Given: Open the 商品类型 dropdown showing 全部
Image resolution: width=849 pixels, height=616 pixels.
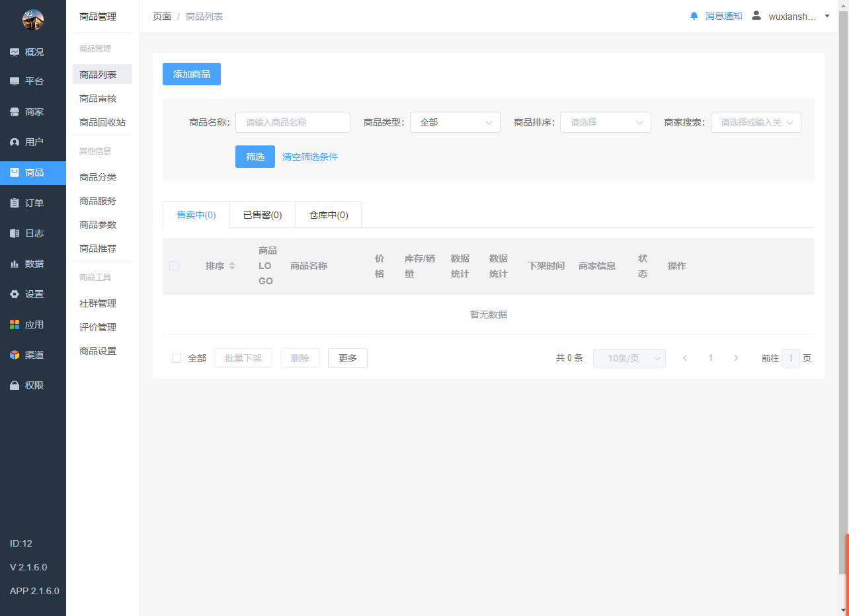Looking at the screenshot, I should (x=455, y=122).
